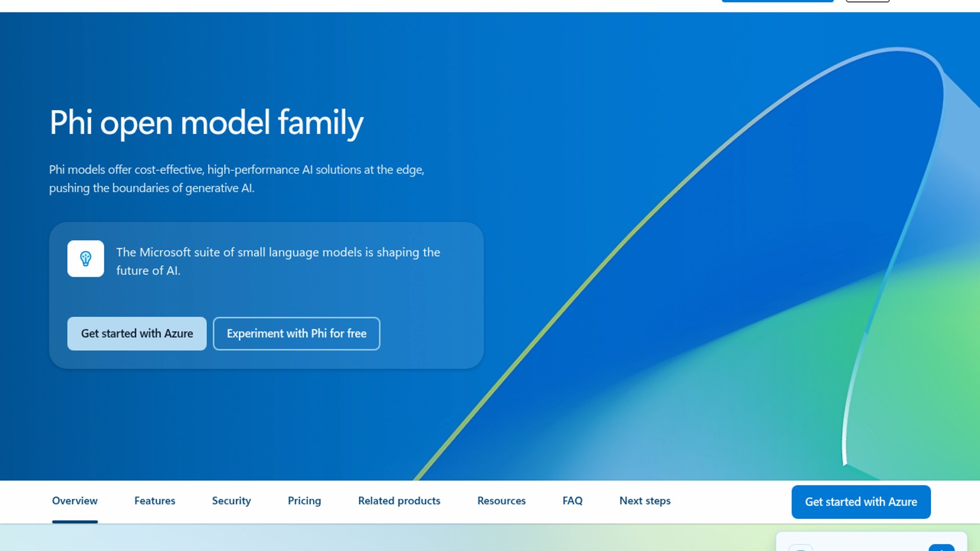Image resolution: width=980 pixels, height=551 pixels.
Task: Click the rounded outlined icon in bottom-right card
Action: tap(800, 548)
